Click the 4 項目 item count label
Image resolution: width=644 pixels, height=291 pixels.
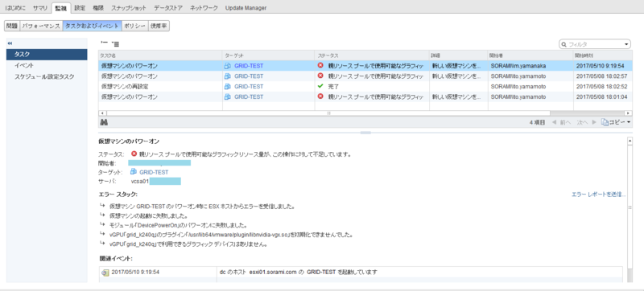(x=537, y=122)
